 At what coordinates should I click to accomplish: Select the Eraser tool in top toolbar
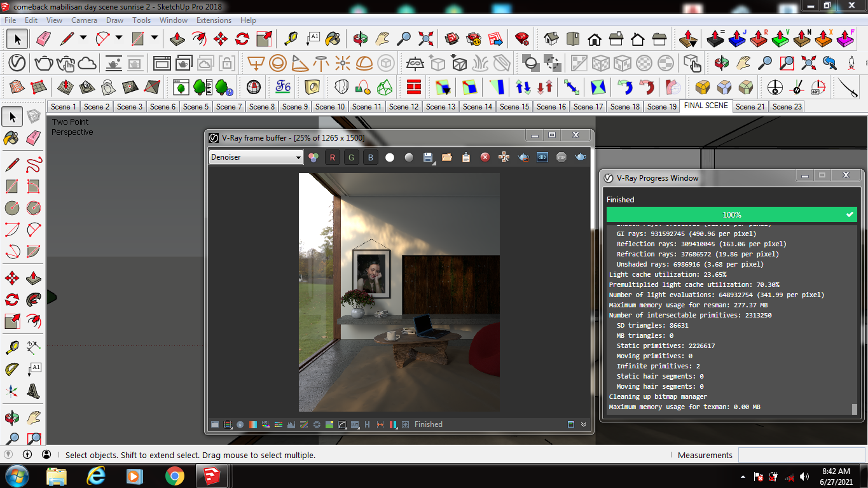tap(43, 39)
